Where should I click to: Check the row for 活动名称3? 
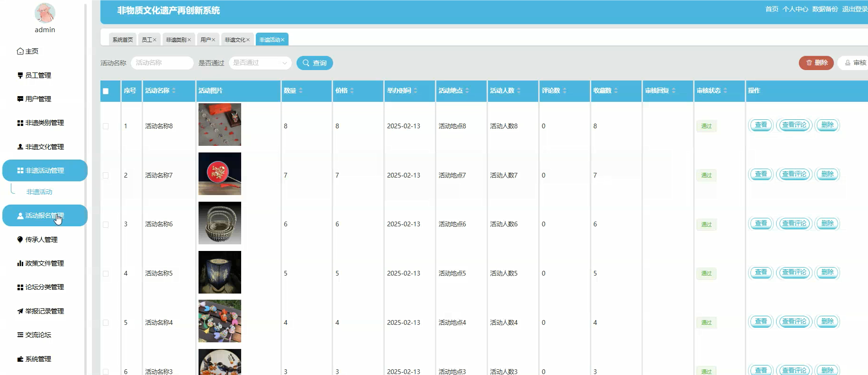(x=106, y=372)
